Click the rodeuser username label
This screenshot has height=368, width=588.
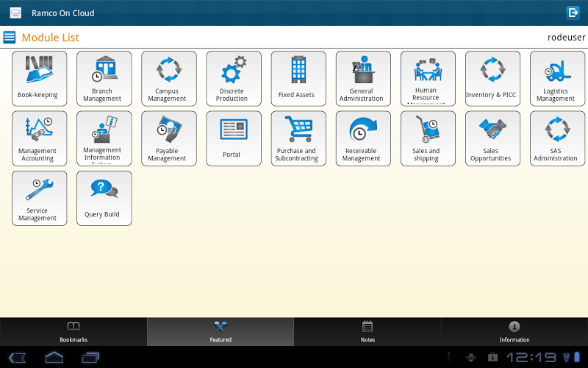[x=566, y=38]
